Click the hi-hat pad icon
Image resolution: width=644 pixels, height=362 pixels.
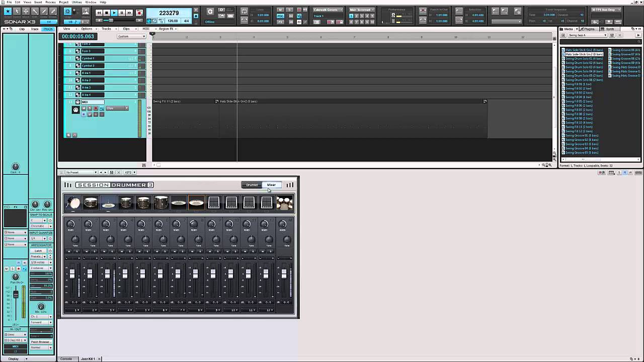tap(108, 203)
